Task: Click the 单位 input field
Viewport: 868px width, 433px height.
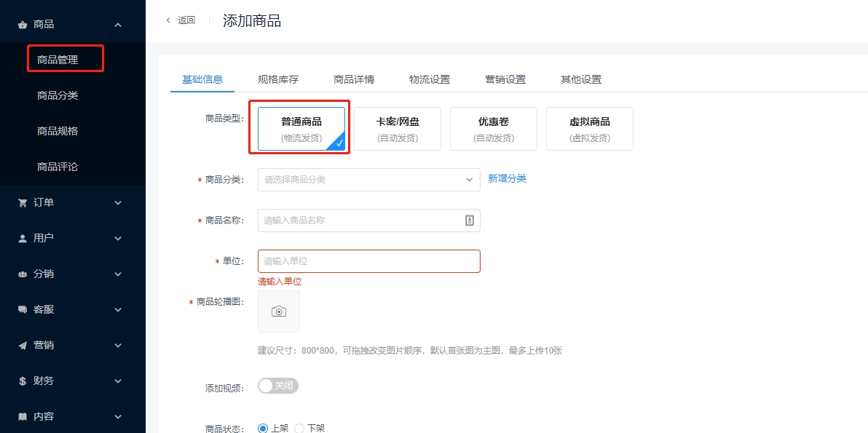Action: tap(368, 261)
